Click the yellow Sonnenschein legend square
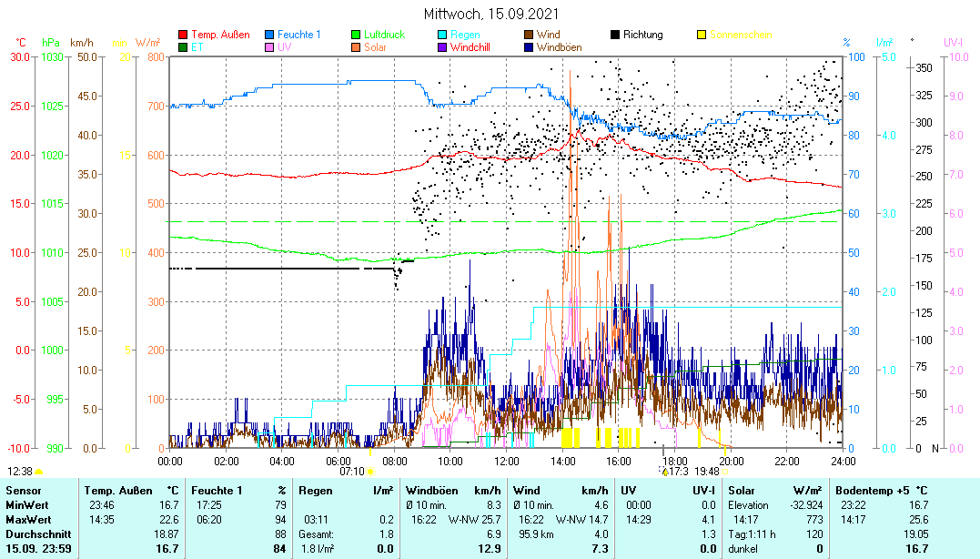Viewport: 980px width, 559px height. pyautogui.click(x=702, y=36)
